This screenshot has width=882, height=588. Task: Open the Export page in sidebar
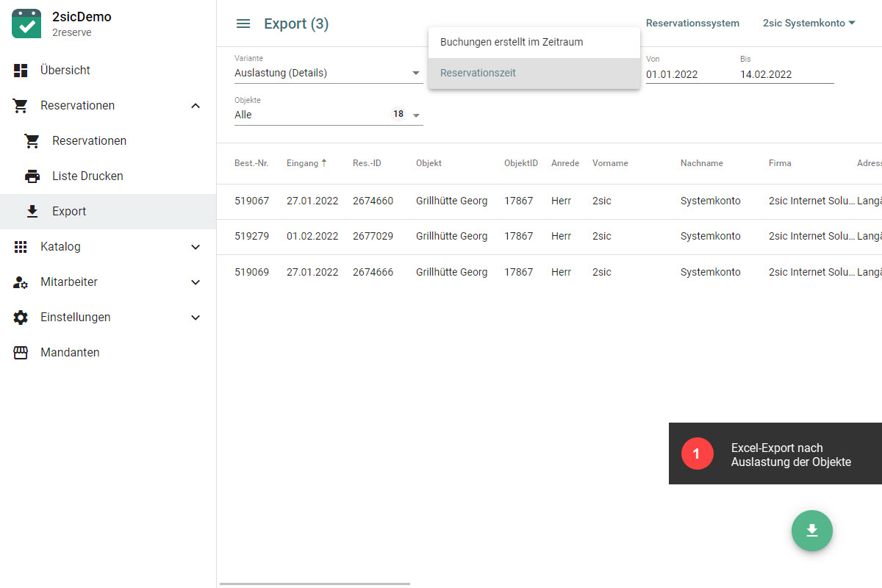point(69,212)
